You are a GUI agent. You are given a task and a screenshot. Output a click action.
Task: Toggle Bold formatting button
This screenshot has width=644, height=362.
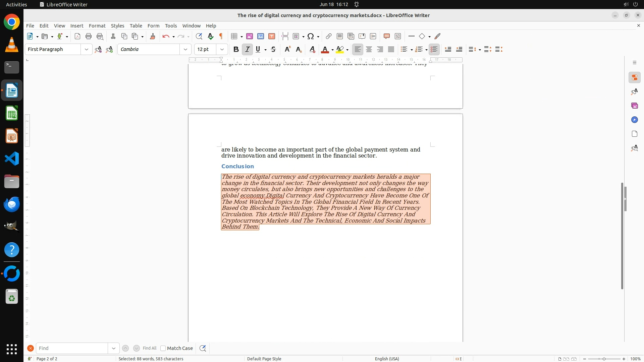click(236, 49)
